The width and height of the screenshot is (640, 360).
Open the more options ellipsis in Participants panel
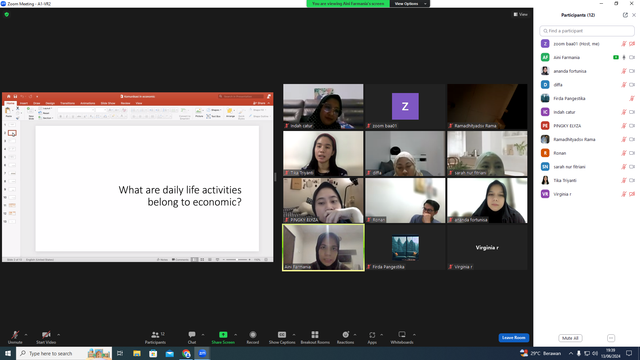pyautogui.click(x=611, y=338)
